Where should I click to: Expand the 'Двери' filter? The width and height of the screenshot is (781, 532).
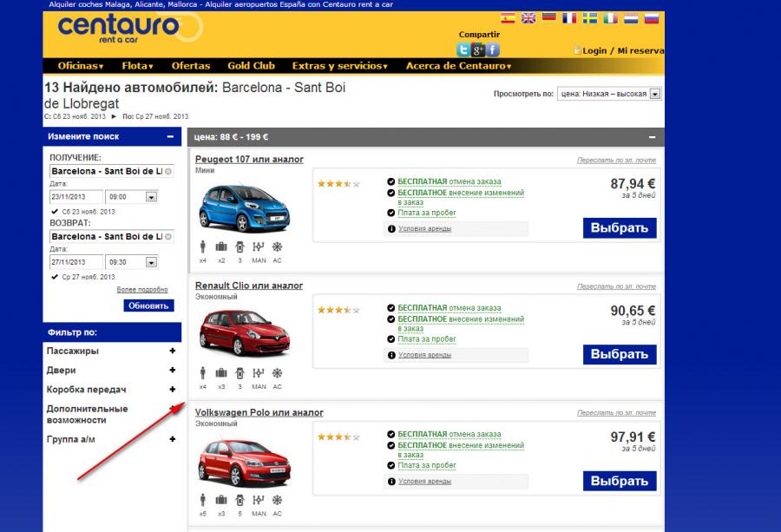click(173, 370)
